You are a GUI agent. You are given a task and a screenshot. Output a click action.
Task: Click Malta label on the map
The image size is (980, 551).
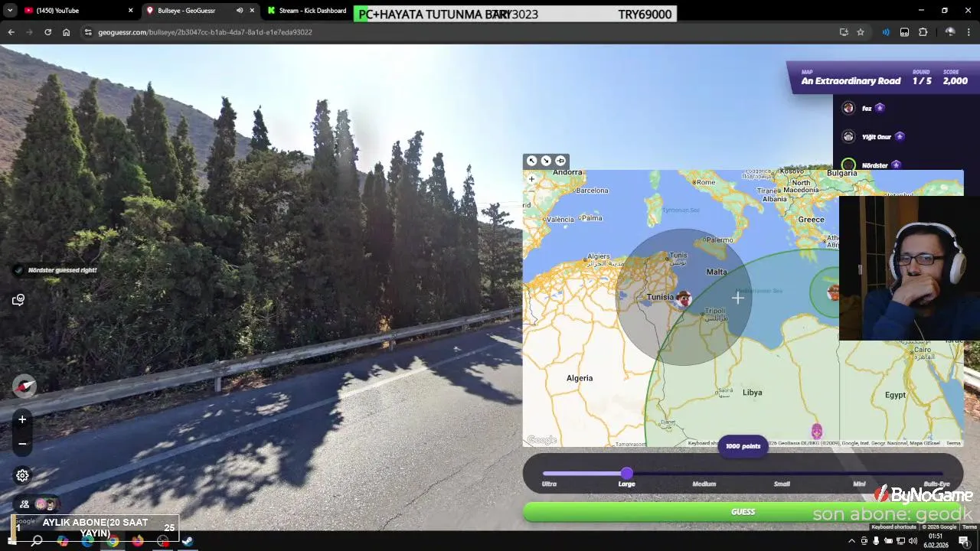[717, 272]
